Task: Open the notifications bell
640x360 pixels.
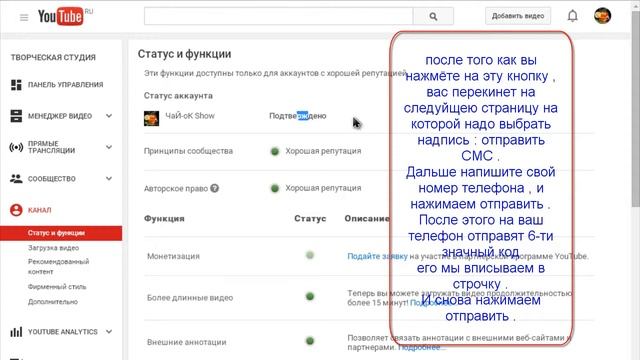Action: [x=573, y=16]
